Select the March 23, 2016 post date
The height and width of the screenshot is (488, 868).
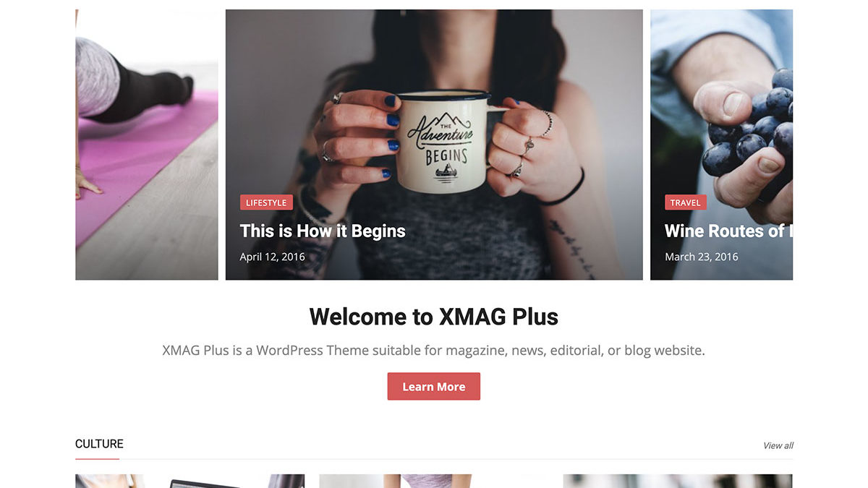click(x=701, y=257)
